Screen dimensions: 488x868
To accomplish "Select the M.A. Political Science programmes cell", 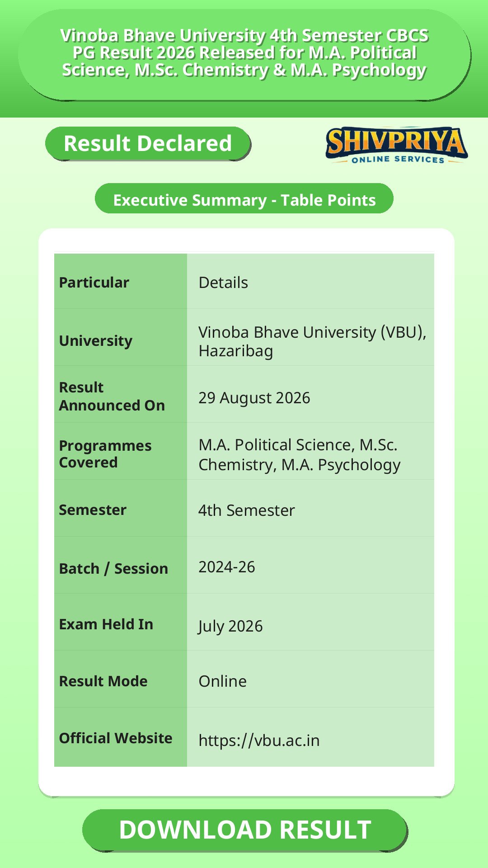I will (x=310, y=453).
